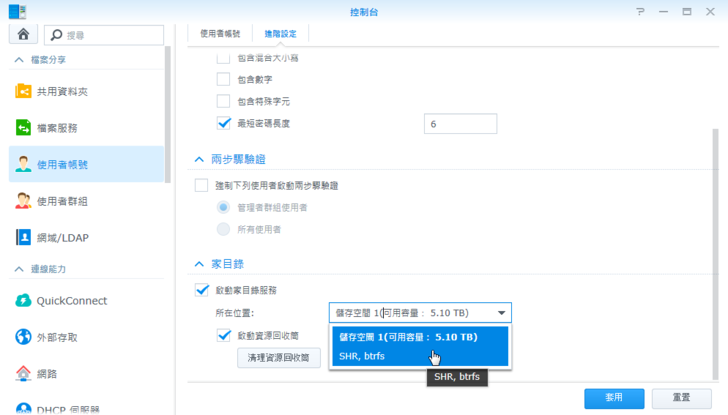This screenshot has width=728, height=415.
Task: Open 網路 network house icon
Action: [x=23, y=374]
